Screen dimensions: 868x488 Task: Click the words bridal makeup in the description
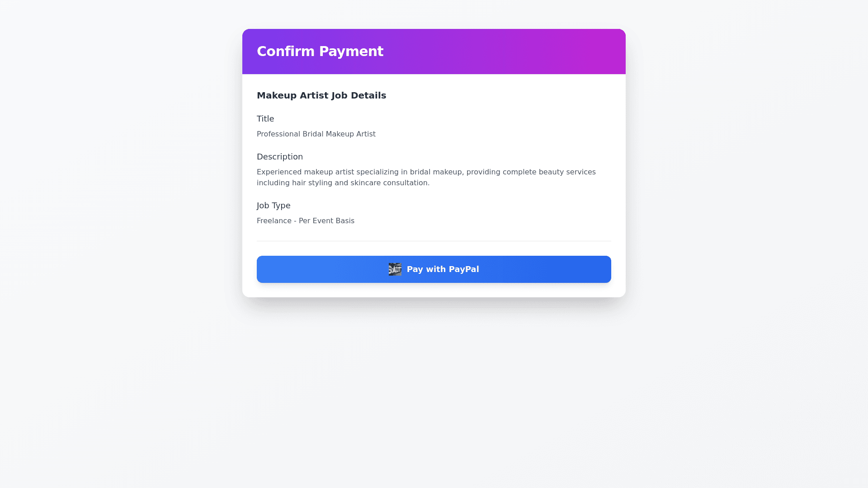tap(436, 172)
